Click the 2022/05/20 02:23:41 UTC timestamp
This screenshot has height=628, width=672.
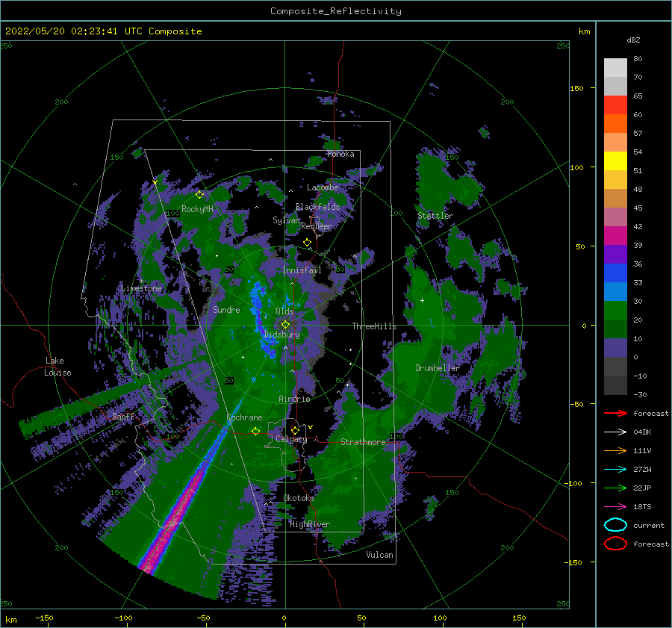[x=73, y=31]
